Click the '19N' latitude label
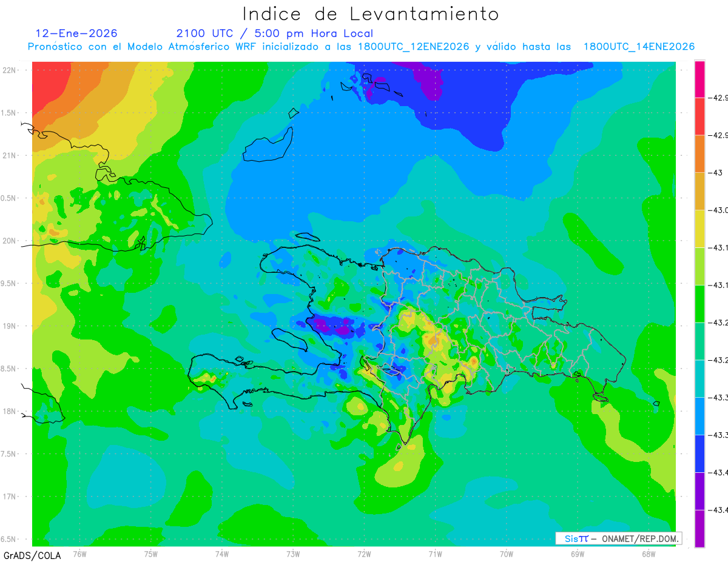The image size is (728, 562). [x=10, y=326]
